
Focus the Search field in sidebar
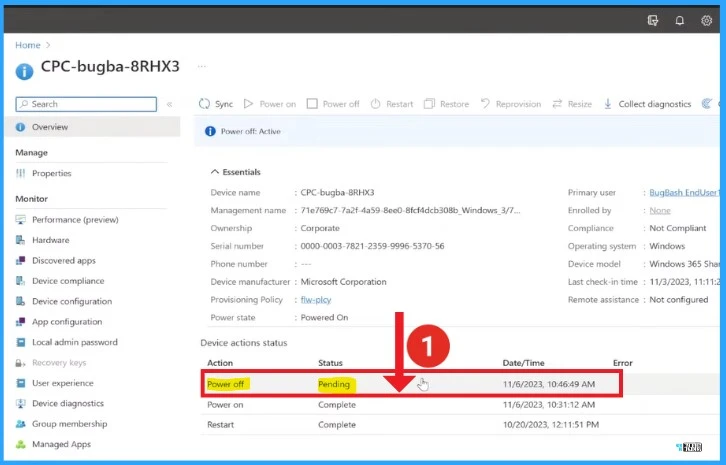(x=86, y=104)
